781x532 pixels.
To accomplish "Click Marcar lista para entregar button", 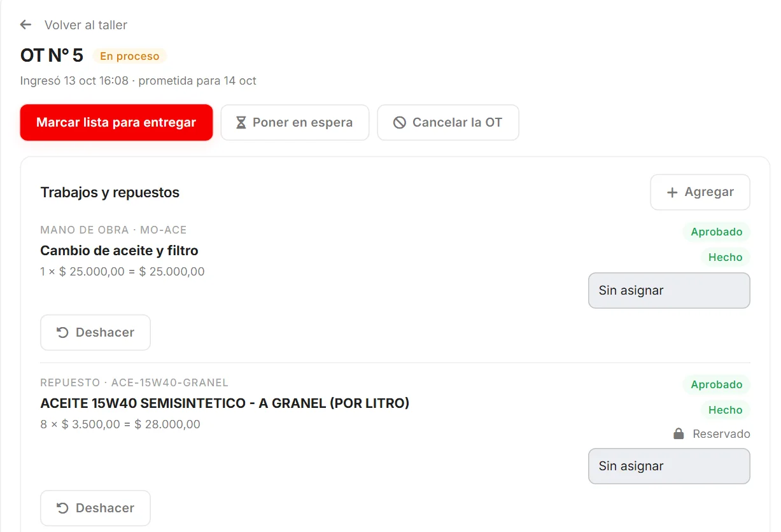I will (x=116, y=122).
